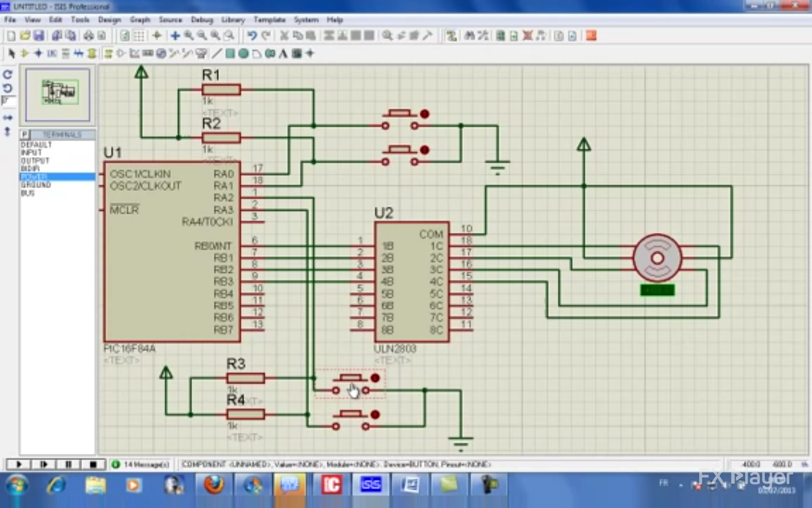Pick parts from the library
The height and width of the screenshot is (508, 812).
(387, 36)
